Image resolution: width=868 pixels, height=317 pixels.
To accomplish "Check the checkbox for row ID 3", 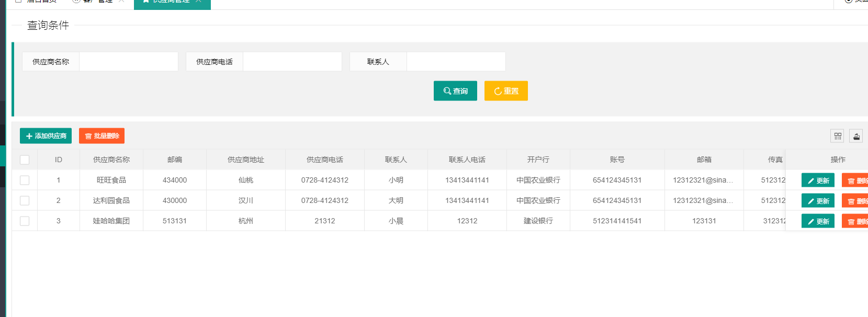I will pos(25,221).
